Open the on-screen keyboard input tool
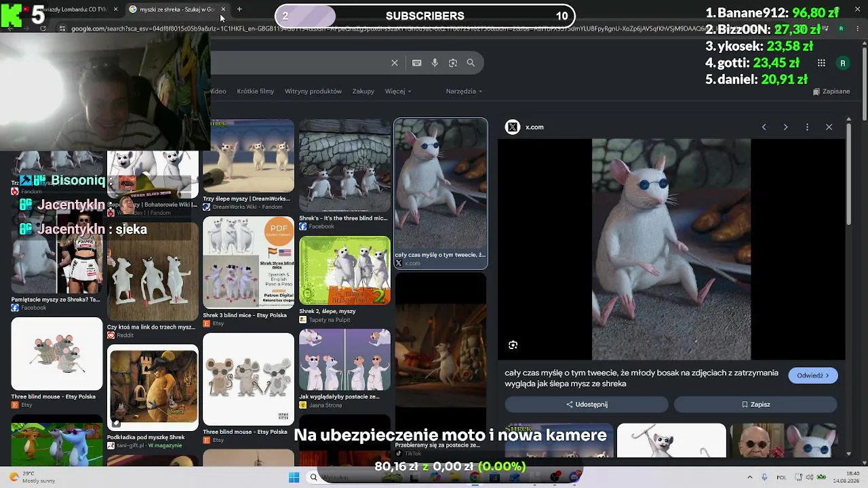 tap(417, 63)
